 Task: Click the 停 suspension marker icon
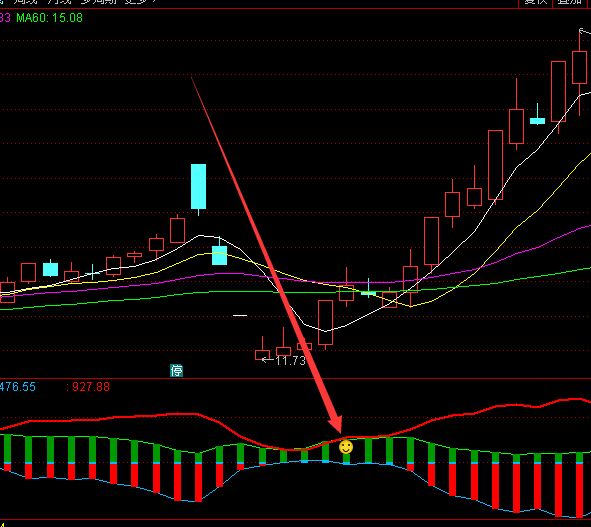click(176, 371)
